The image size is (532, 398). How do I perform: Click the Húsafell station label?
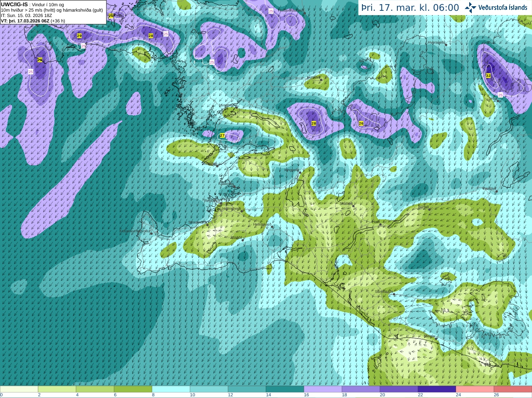[313, 77]
